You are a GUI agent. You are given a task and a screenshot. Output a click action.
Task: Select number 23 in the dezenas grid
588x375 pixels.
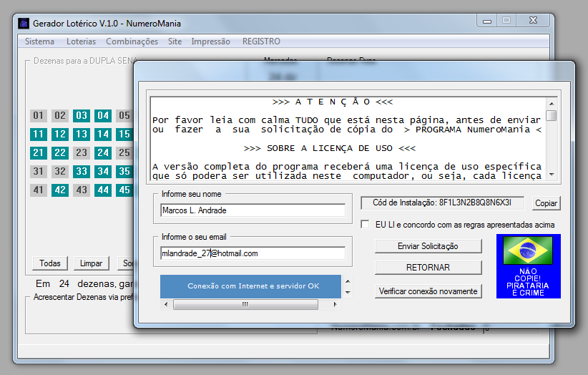click(x=82, y=152)
